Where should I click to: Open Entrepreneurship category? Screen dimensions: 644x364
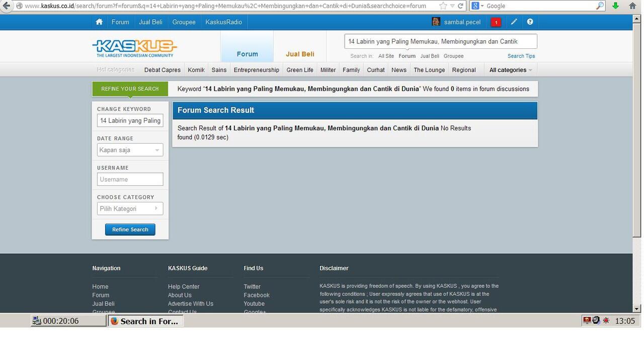(x=256, y=70)
